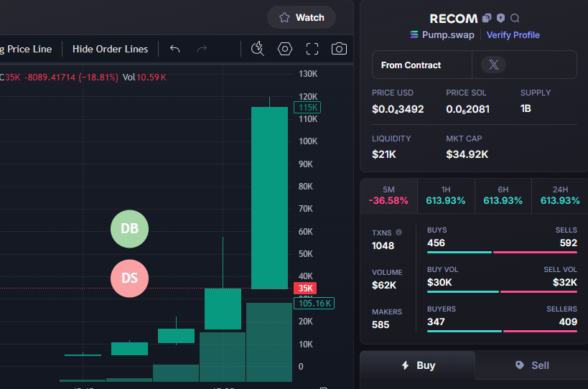Click the $34.92K market cap value
This screenshot has width=588, height=389.
point(467,154)
